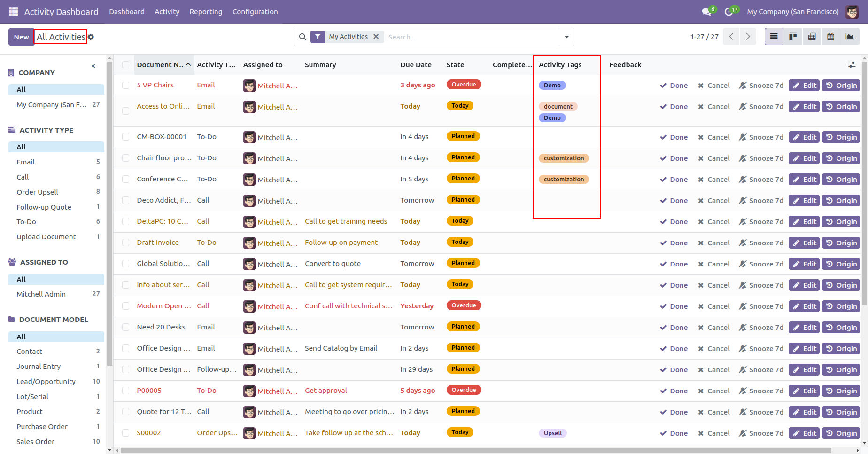Image resolution: width=868 pixels, height=454 pixels.
Task: Open the activities clock icon in navbar
Action: 729,12
